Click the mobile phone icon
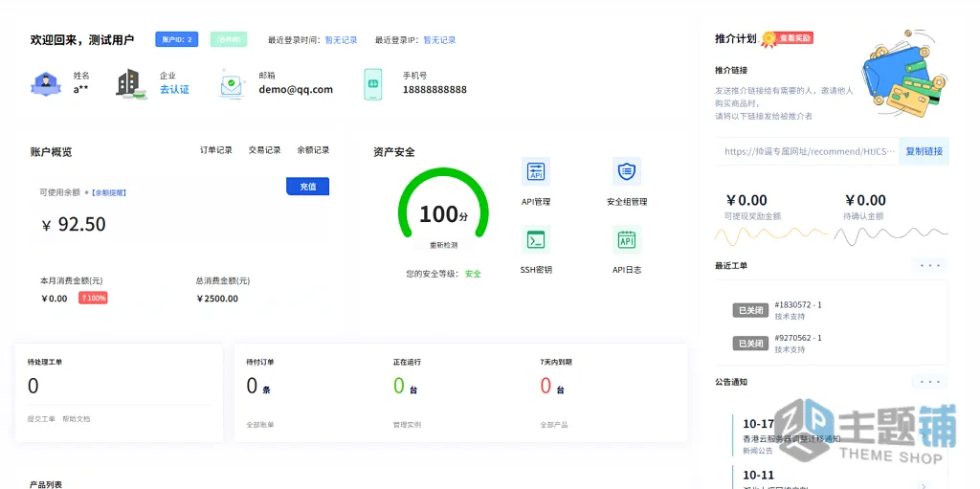Screen dimensions: 980x489 point(373,84)
